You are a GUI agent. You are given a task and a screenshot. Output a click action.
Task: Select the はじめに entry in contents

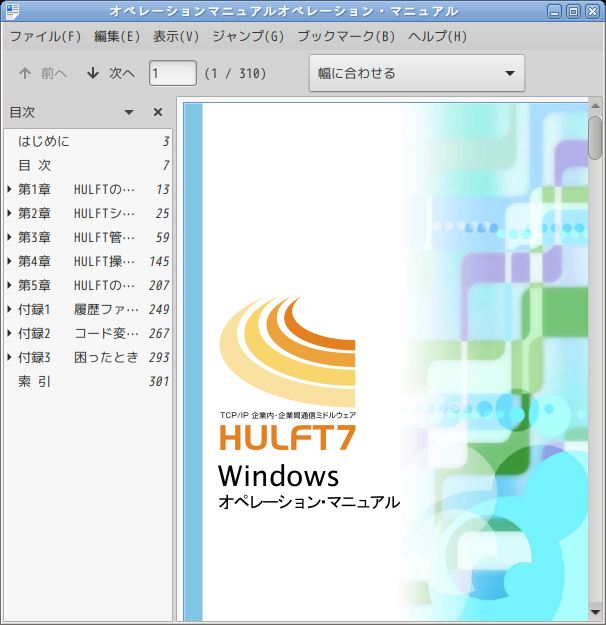point(89,141)
